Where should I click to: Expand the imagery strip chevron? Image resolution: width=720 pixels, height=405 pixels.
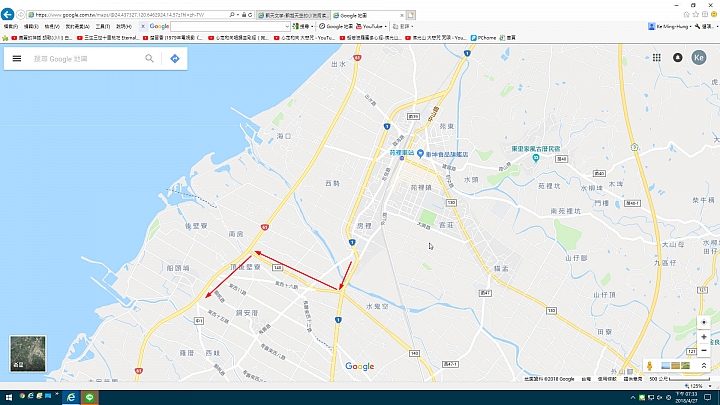[703, 366]
